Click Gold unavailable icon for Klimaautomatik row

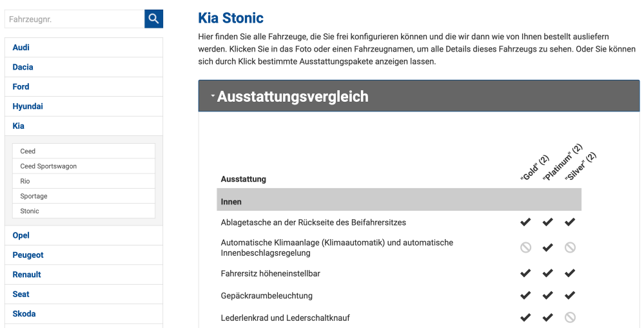tap(525, 247)
